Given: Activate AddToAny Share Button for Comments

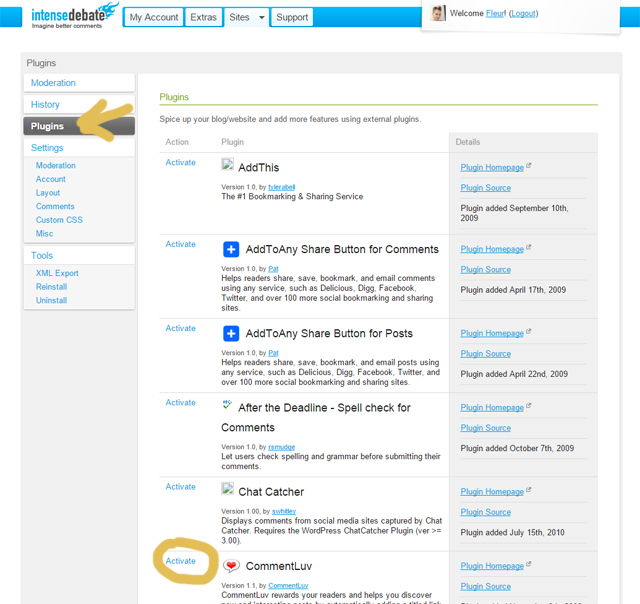Looking at the screenshot, I should [180, 244].
